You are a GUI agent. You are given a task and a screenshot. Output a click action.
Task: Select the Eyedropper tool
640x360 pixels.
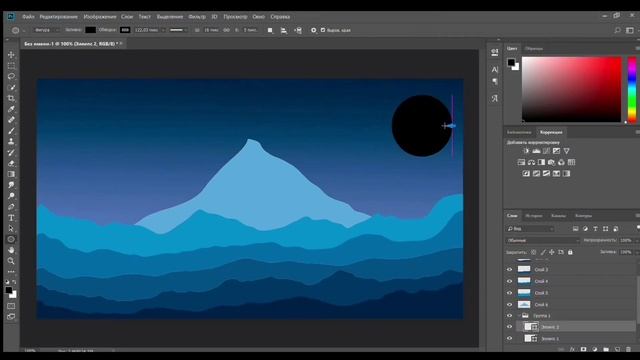tap(11, 109)
